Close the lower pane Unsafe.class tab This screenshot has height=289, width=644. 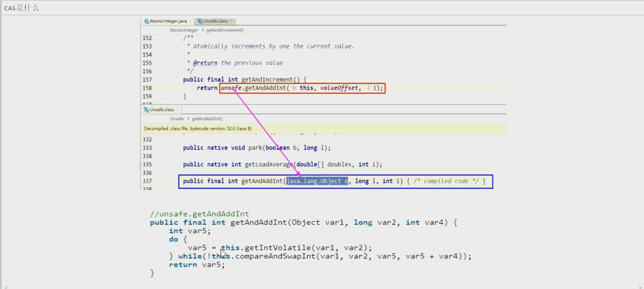178,110
